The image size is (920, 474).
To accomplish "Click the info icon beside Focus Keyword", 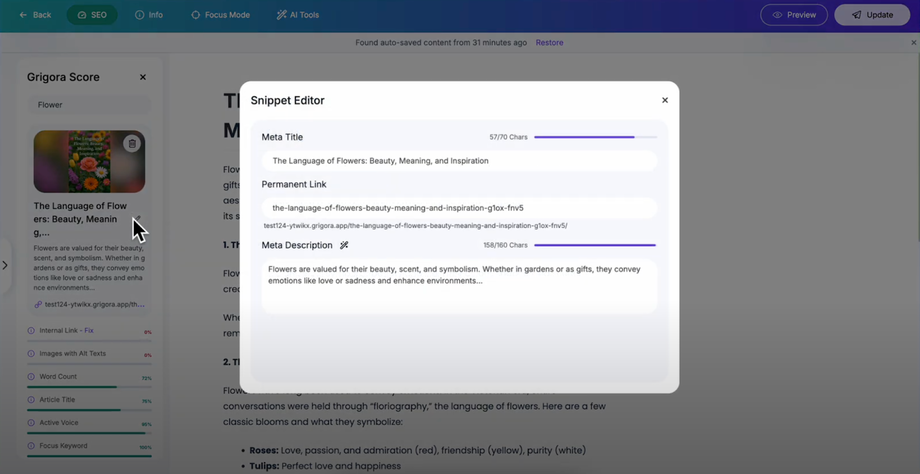I will point(31,446).
